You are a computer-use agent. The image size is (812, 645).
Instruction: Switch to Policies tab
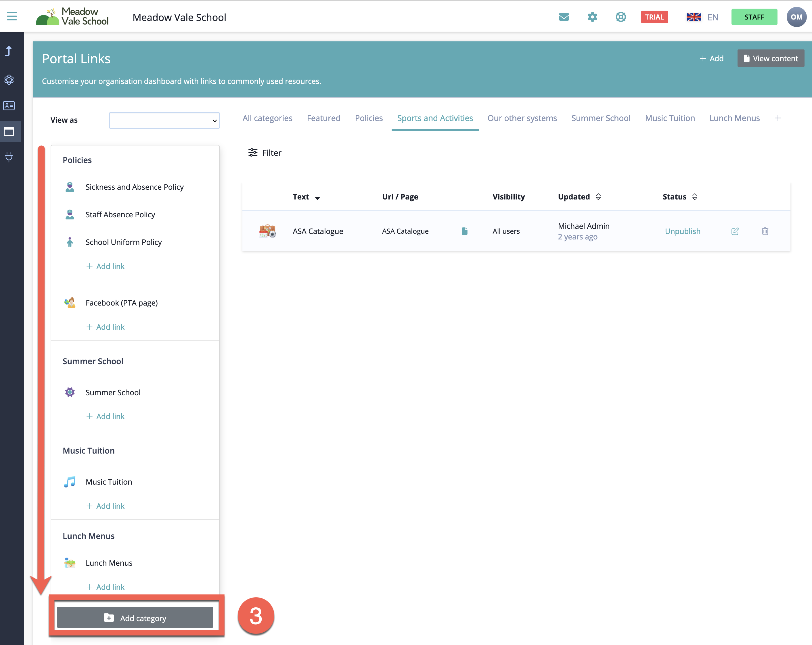coord(369,118)
